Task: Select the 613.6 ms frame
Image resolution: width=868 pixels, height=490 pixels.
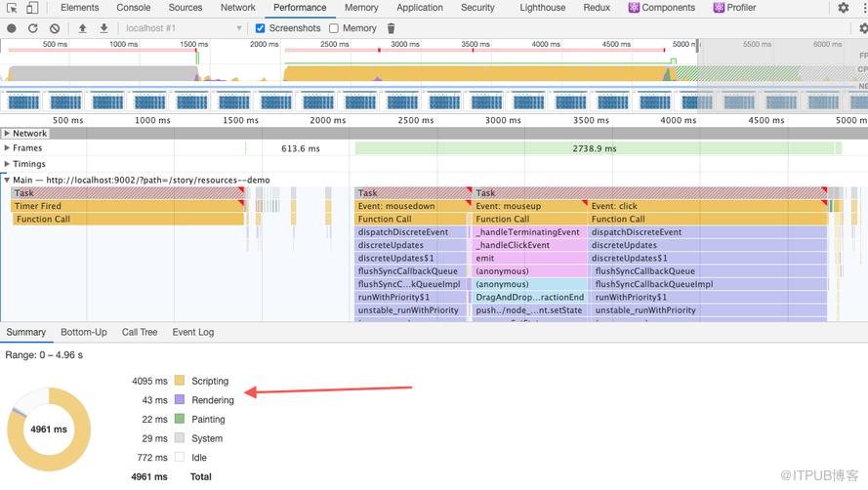Action: pos(300,148)
